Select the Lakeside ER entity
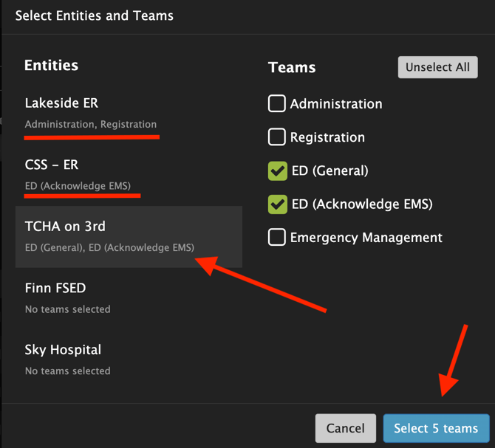This screenshot has height=448, width=495. [61, 103]
